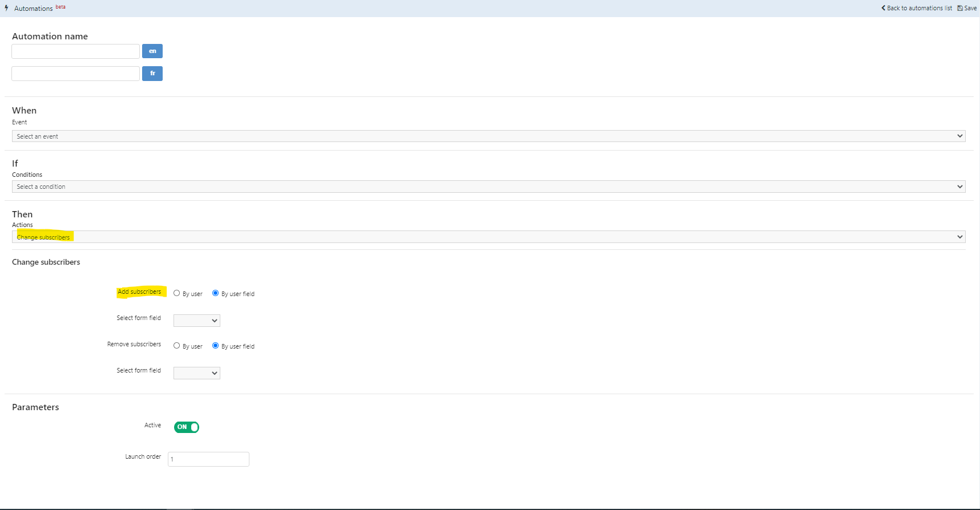
Task: Click the Automations lightning bolt icon
Action: click(x=6, y=8)
